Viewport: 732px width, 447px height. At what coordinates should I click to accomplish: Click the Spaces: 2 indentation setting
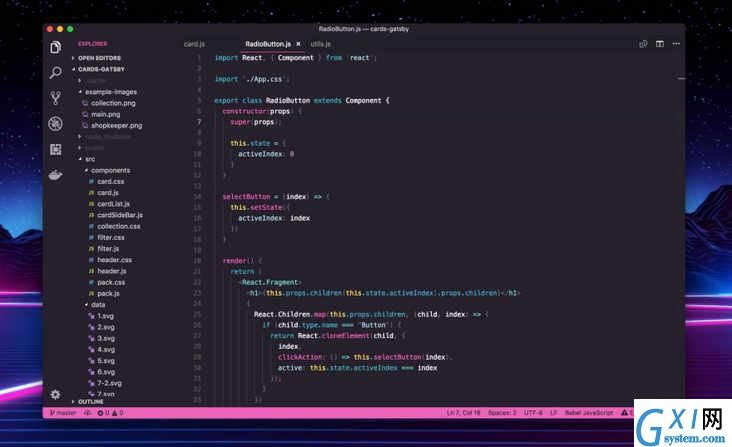tap(502, 413)
